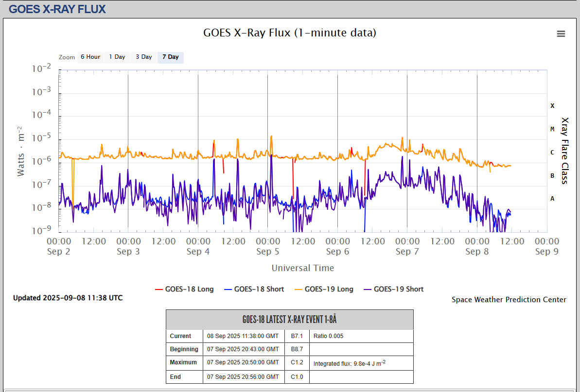
Task: Select the 7 Day zoom option
Action: tap(170, 57)
